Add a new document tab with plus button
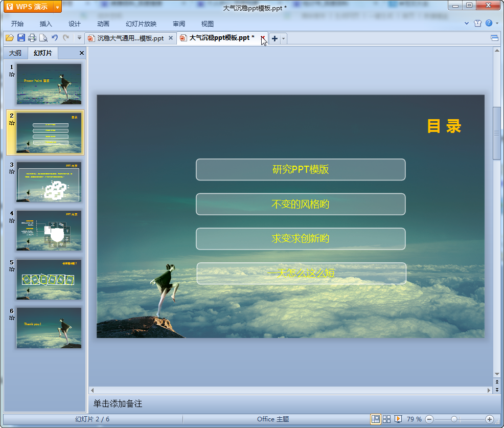Image resolution: width=504 pixels, height=428 pixels. (x=274, y=38)
